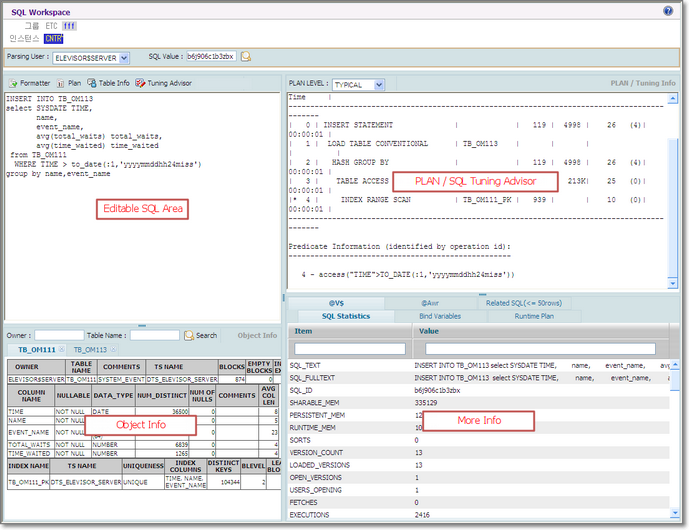Viewport: 689px width, 530px height.
Task: Click the Item column filter field
Action: tap(350, 349)
